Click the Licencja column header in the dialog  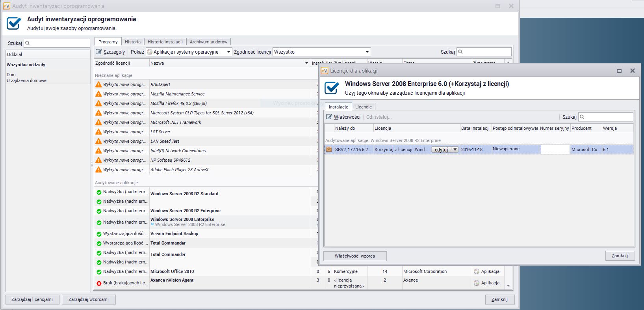pos(416,128)
